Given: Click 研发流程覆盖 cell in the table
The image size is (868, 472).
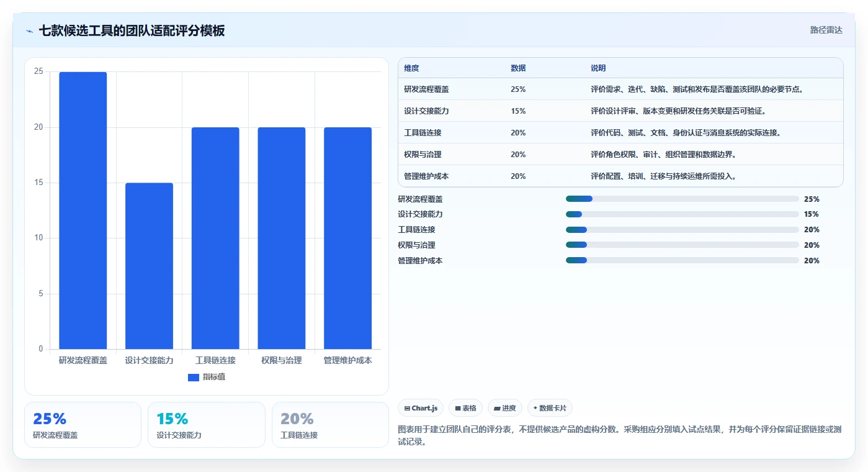Looking at the screenshot, I should 426,89.
